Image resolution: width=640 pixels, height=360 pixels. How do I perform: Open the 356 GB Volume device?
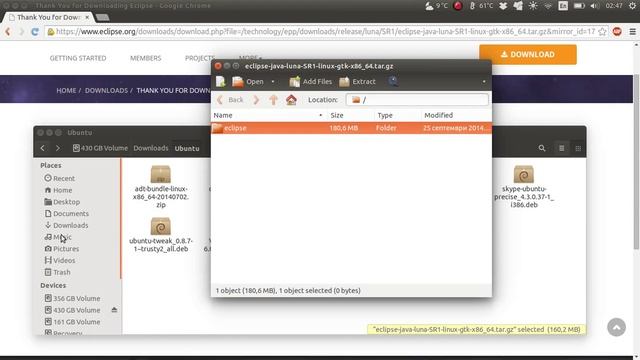pyautogui.click(x=72, y=298)
